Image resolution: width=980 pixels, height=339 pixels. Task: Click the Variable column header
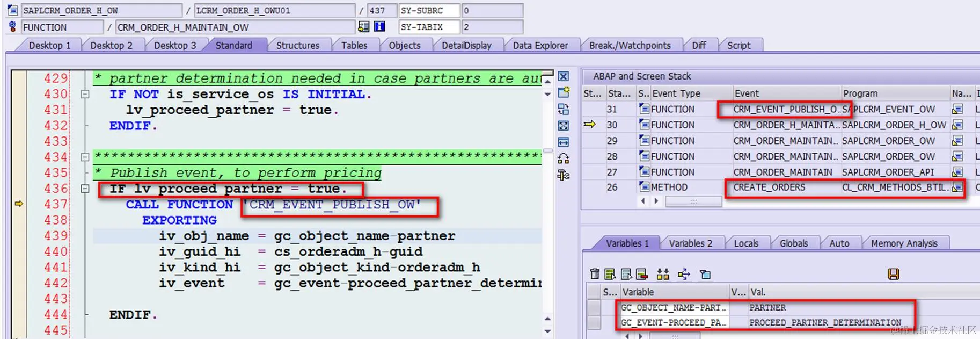pyautogui.click(x=675, y=292)
